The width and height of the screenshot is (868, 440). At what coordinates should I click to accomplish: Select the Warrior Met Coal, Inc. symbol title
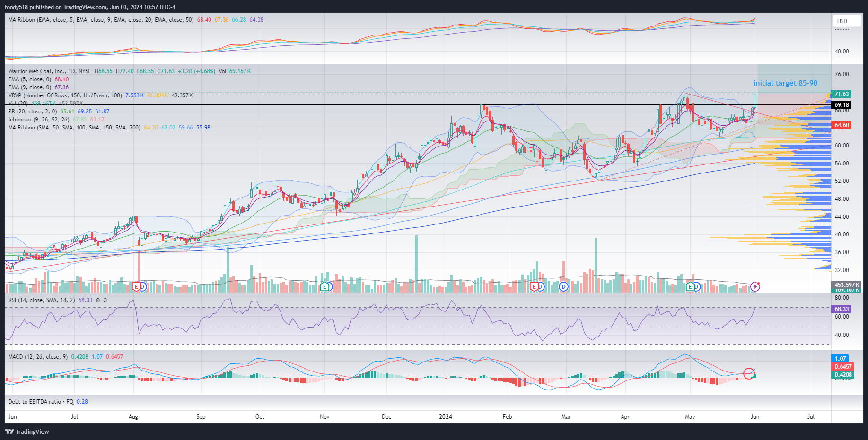[50, 71]
